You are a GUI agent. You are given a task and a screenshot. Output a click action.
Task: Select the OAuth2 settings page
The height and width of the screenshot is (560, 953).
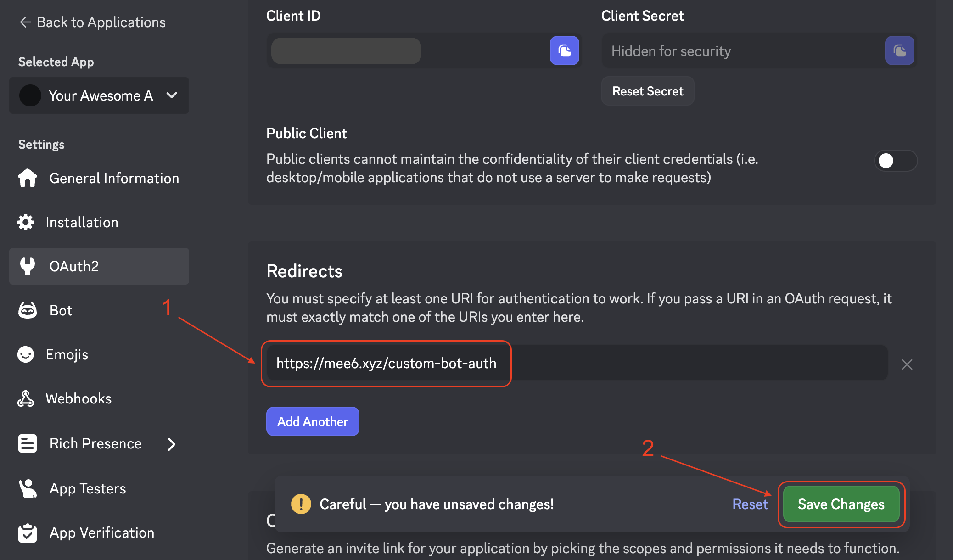(x=99, y=266)
